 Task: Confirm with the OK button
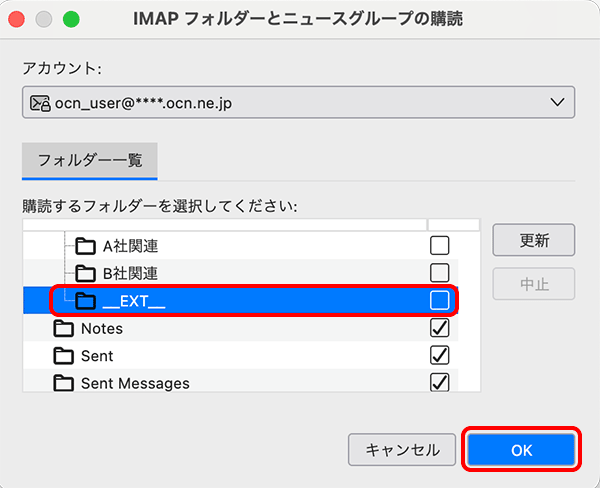pos(522,450)
